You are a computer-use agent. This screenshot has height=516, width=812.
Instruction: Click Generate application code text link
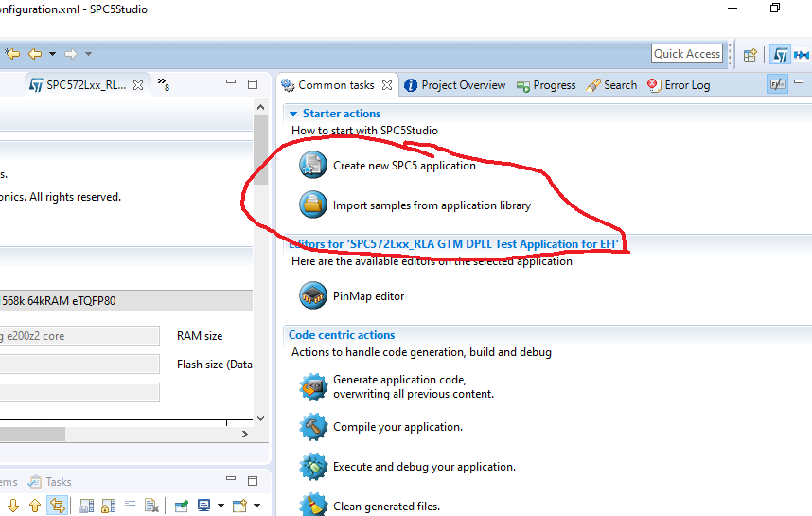pyautogui.click(x=414, y=386)
